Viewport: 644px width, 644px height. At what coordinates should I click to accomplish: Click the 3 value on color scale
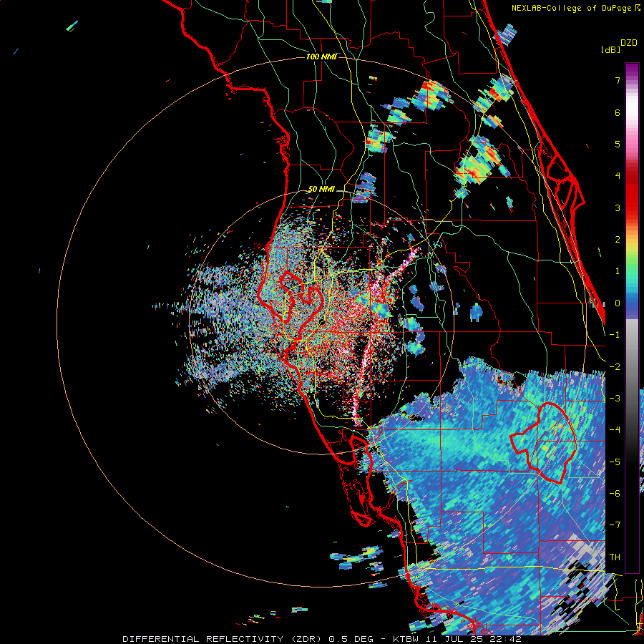coord(618,208)
